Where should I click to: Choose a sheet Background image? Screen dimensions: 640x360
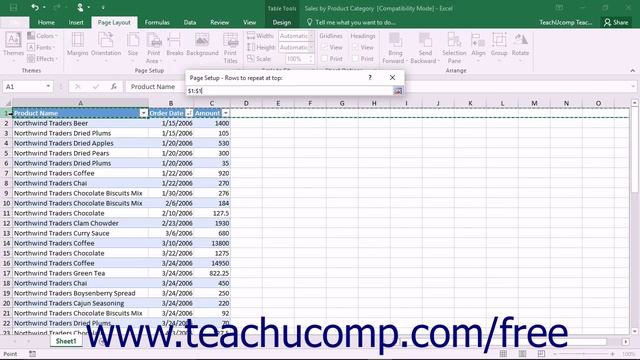pyautogui.click(x=202, y=45)
